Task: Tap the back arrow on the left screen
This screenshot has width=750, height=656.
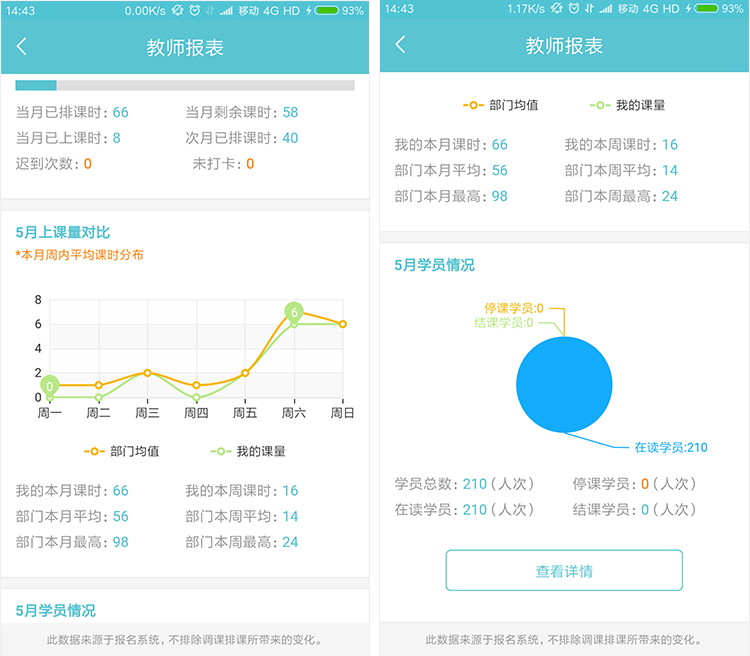Action: pos(22,47)
